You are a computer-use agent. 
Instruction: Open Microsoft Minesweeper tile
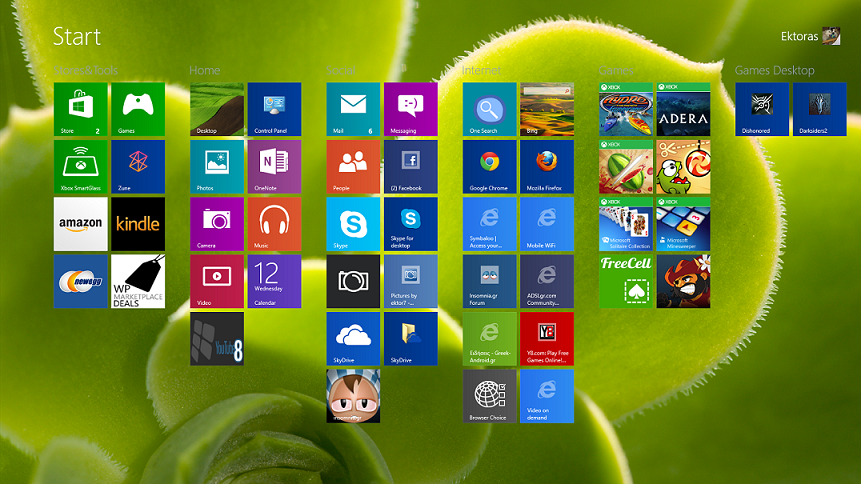[x=683, y=224]
